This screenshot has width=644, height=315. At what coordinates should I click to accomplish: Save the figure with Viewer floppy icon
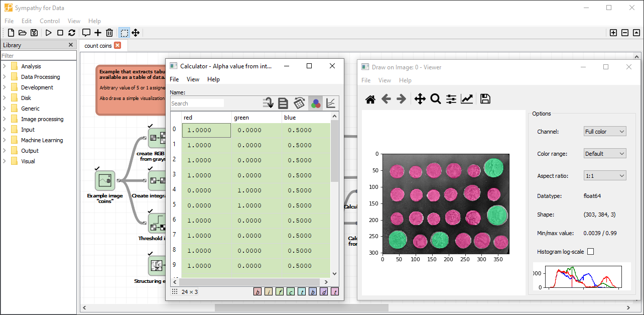pos(485,99)
